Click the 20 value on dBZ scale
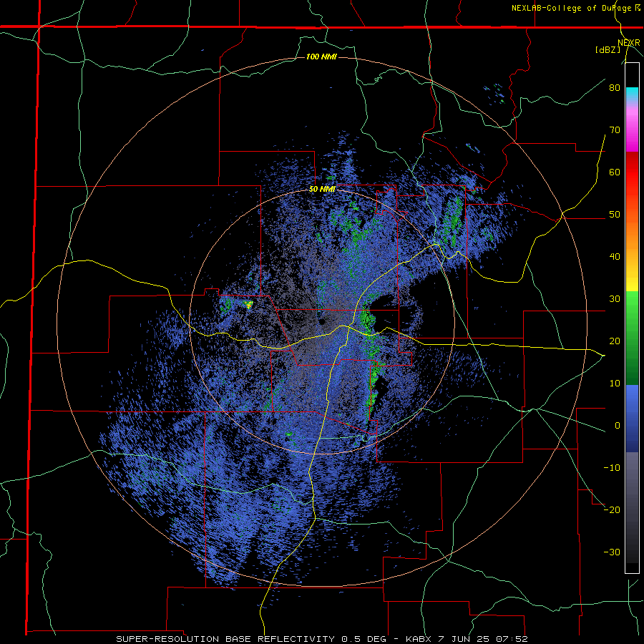The image size is (644, 644). (615, 341)
